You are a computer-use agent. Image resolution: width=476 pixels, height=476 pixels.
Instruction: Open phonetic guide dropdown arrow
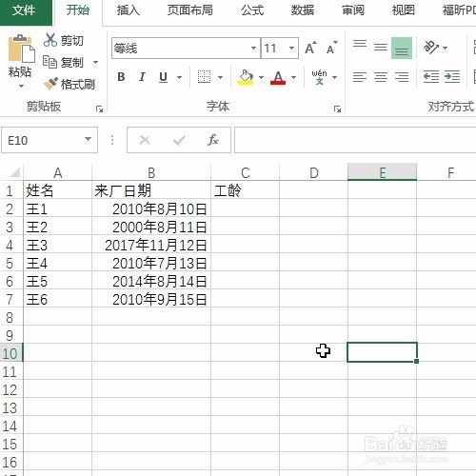coord(334,77)
